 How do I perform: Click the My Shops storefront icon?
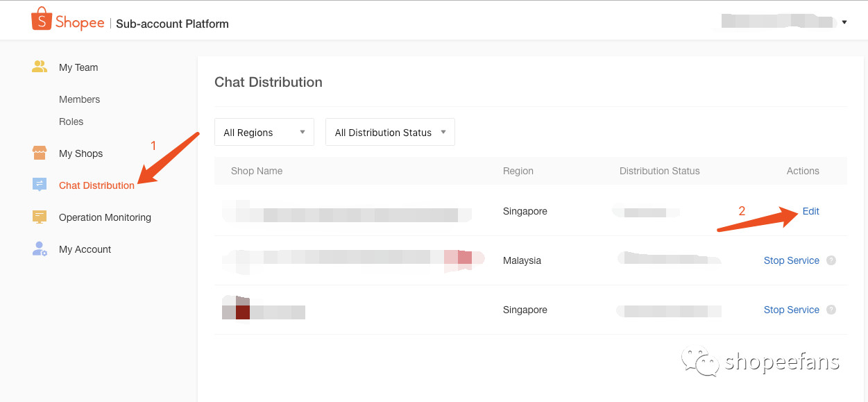[x=40, y=153]
